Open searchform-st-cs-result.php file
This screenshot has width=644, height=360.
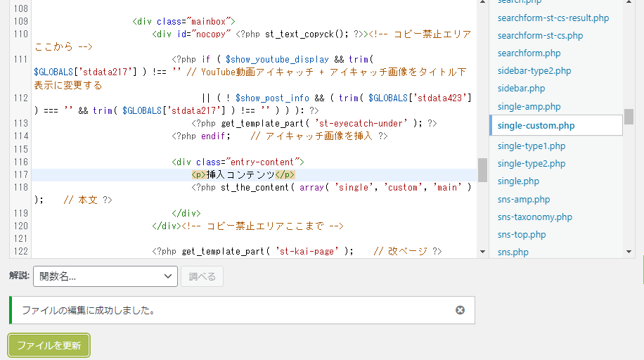coord(553,18)
